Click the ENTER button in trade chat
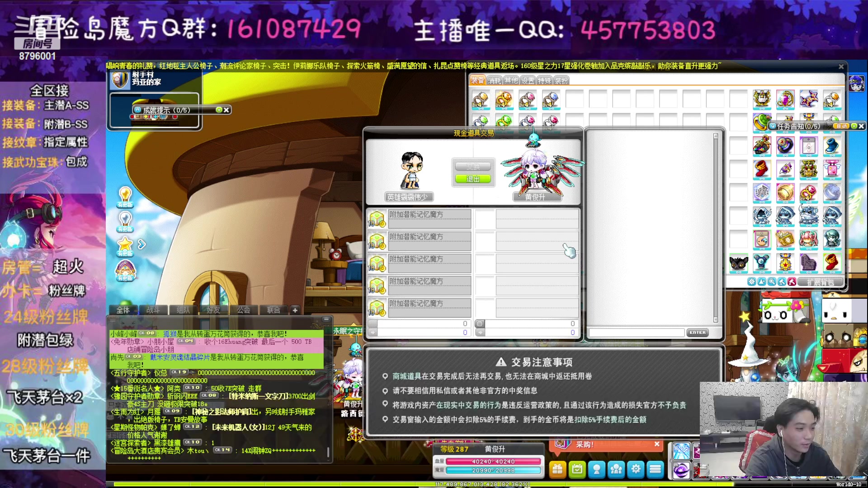The image size is (868, 488). click(x=698, y=333)
